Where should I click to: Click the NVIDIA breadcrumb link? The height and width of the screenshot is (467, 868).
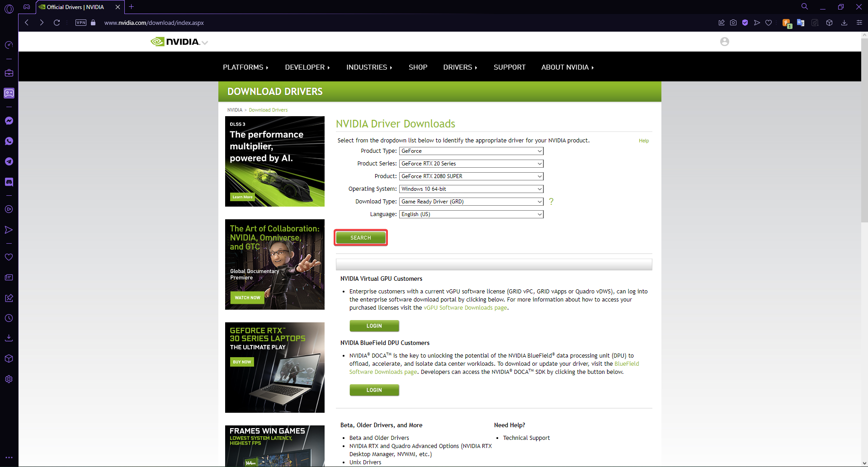(x=235, y=110)
